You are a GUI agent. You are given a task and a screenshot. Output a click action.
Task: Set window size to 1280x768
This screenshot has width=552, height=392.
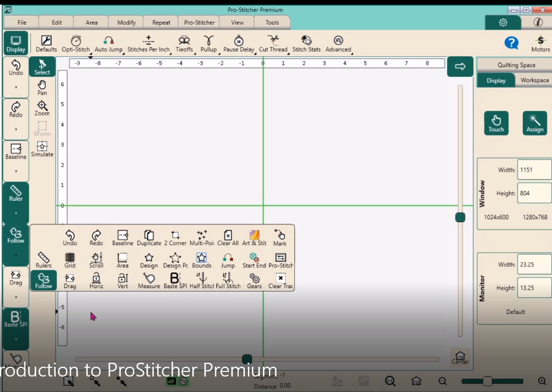[x=535, y=217]
